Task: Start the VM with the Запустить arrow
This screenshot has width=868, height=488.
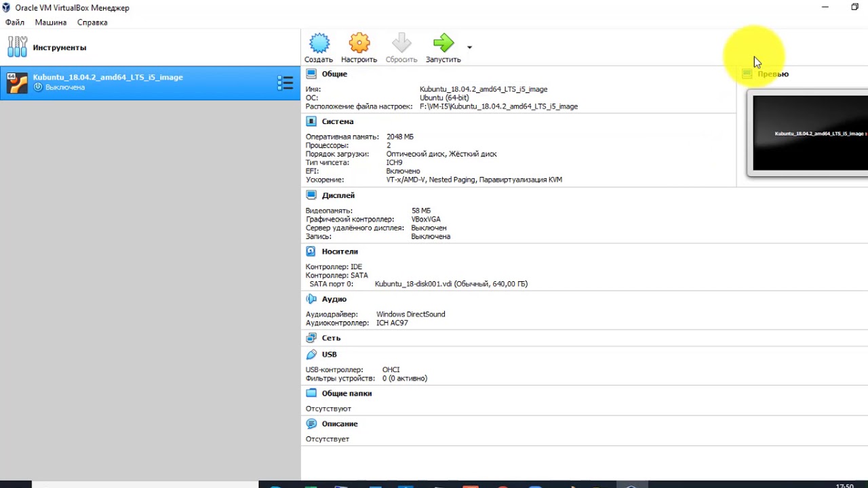Action: pos(443,43)
